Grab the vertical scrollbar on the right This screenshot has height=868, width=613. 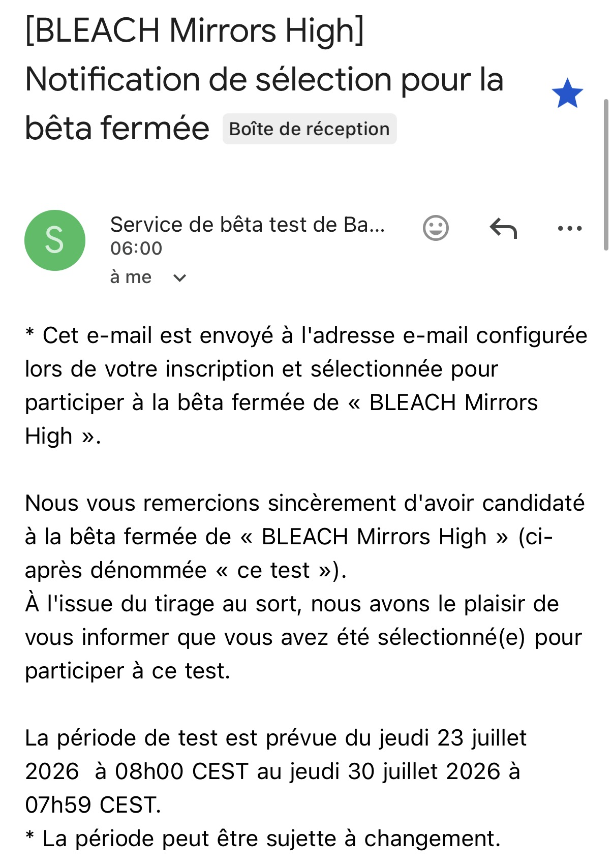coord(605,174)
